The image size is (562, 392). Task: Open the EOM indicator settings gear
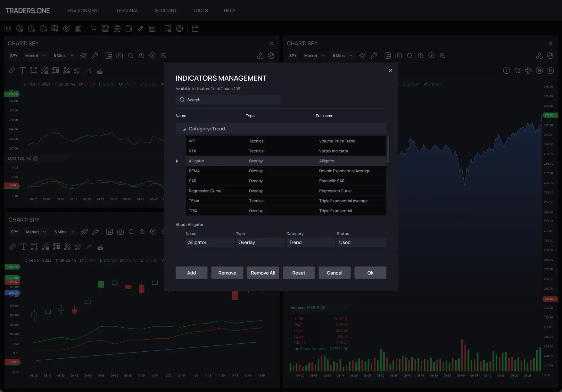36,158
